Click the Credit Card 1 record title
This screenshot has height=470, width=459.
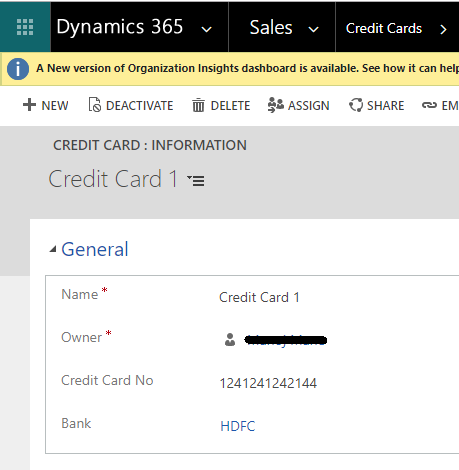point(113,179)
